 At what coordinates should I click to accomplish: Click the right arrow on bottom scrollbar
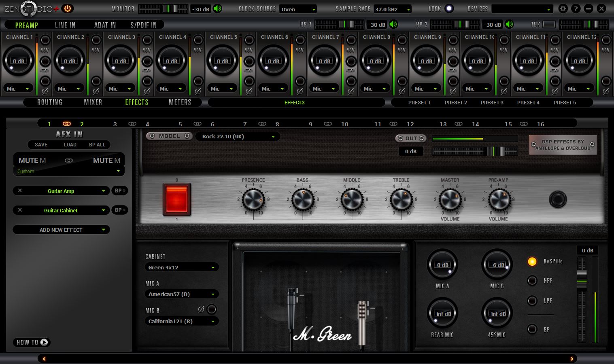(572, 359)
